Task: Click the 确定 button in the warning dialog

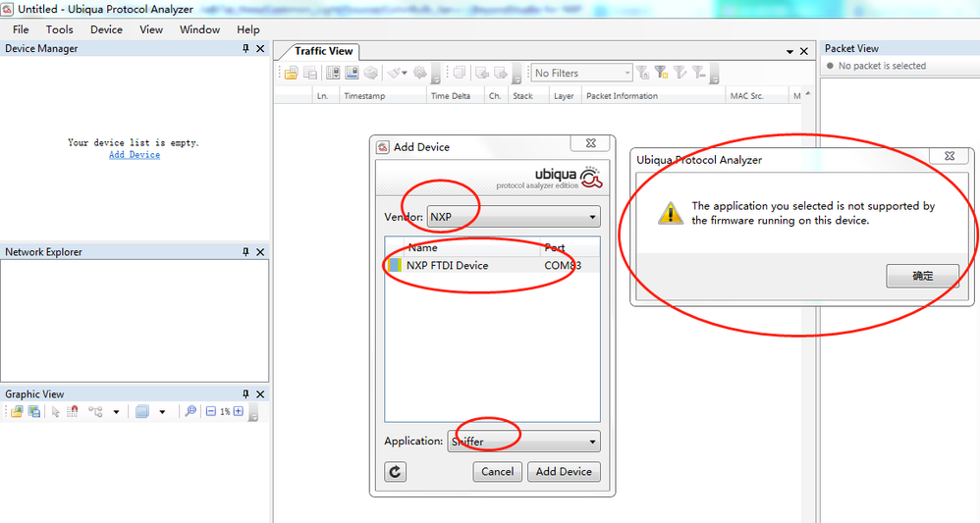Action: (x=922, y=276)
